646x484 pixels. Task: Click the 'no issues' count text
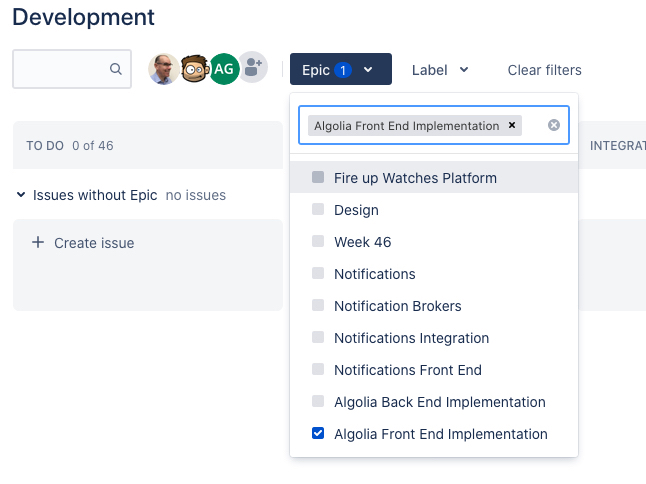coord(196,195)
